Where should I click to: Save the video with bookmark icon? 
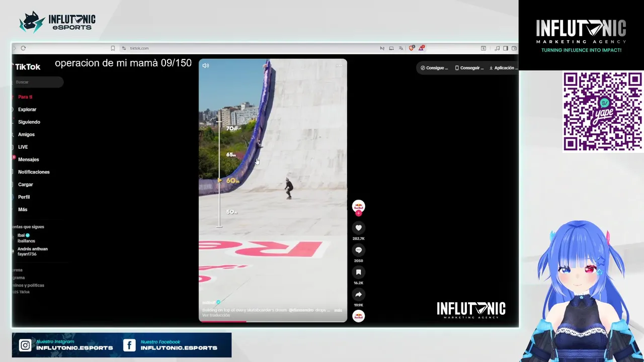358,272
